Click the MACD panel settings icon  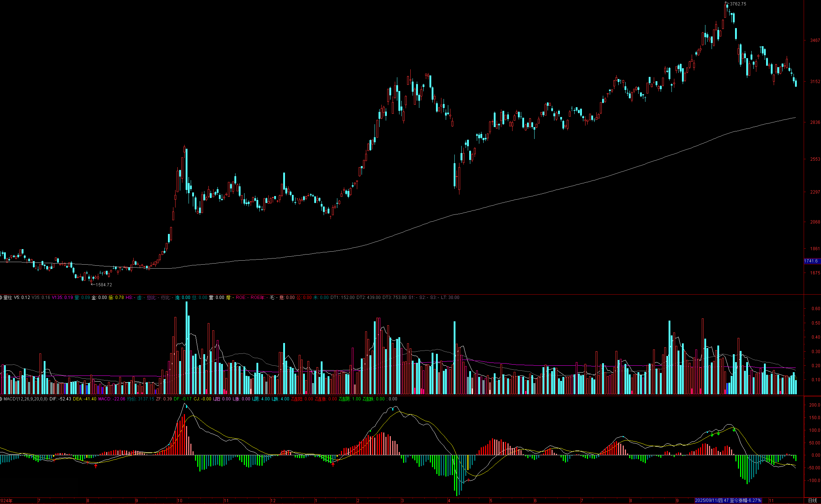[x=1, y=399]
